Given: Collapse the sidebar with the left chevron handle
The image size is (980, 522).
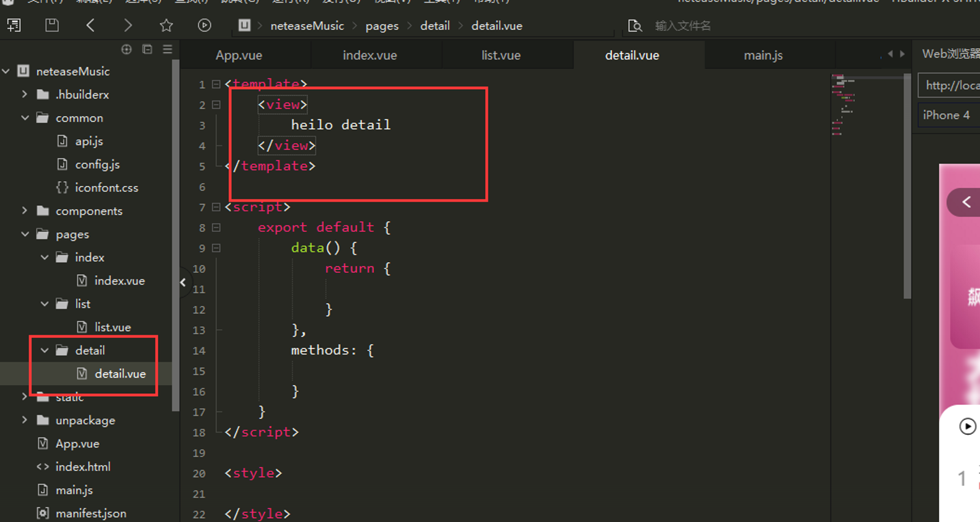Looking at the screenshot, I should (183, 283).
